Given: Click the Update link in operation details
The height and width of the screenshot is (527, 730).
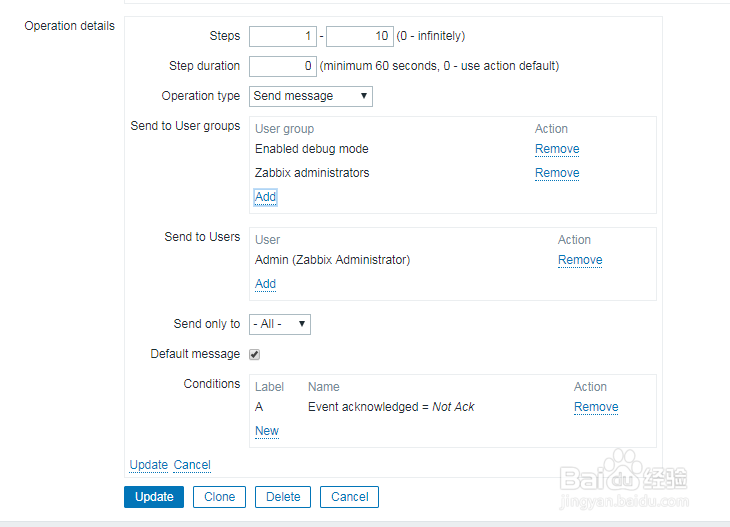Looking at the screenshot, I should [149, 465].
